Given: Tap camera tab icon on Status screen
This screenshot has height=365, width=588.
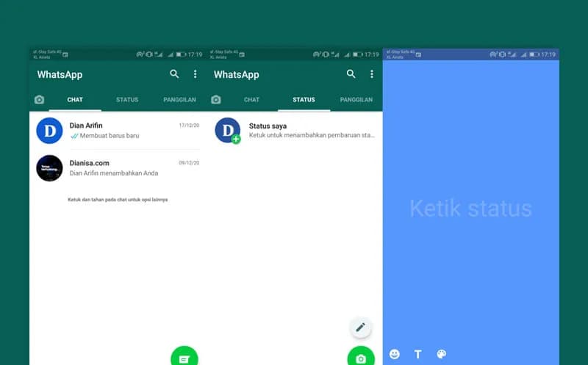Looking at the screenshot, I should (216, 100).
